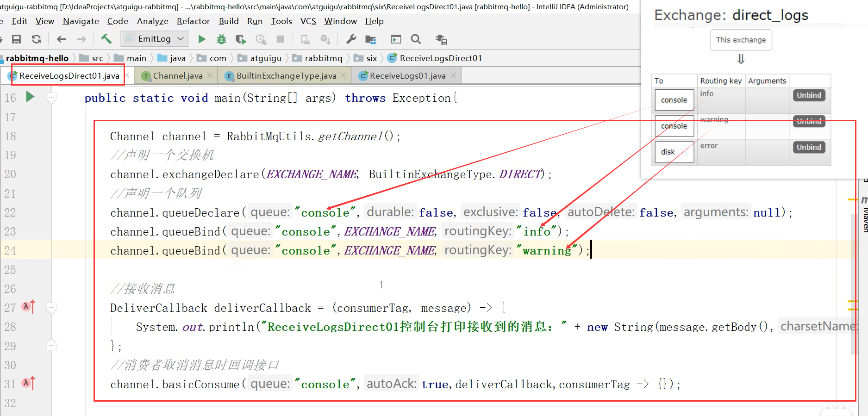Click rabbitmq-hello in the breadcrumb bar
868x416 pixels.
click(x=37, y=58)
